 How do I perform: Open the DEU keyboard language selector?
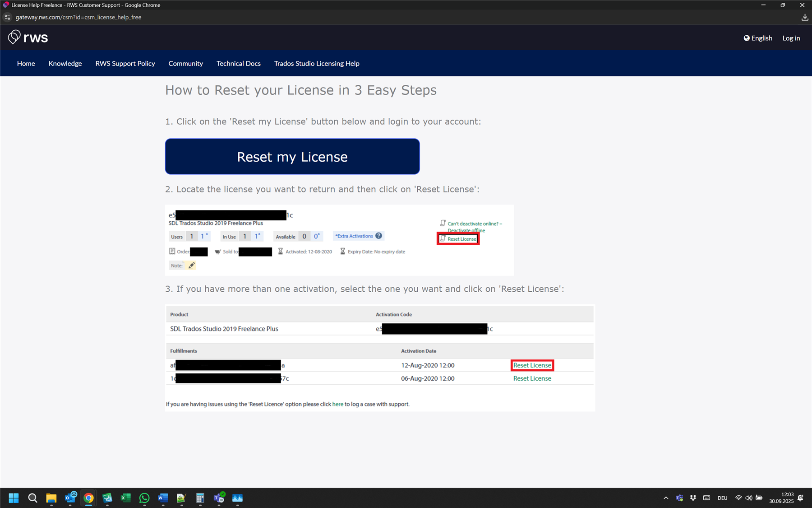click(x=722, y=498)
